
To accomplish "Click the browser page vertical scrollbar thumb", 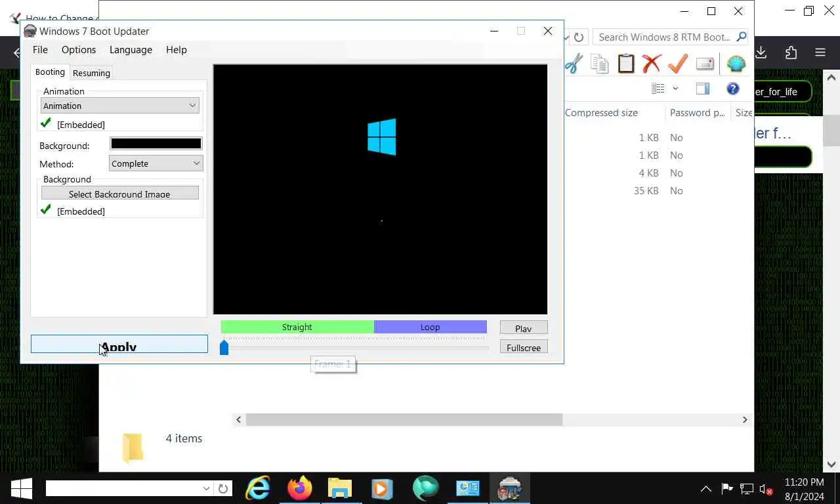I will (831, 130).
